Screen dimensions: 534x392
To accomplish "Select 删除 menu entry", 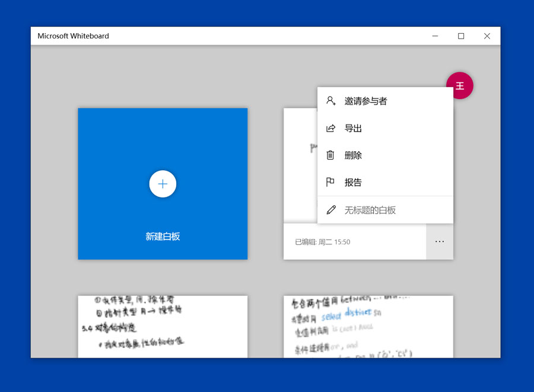I will tap(385, 155).
